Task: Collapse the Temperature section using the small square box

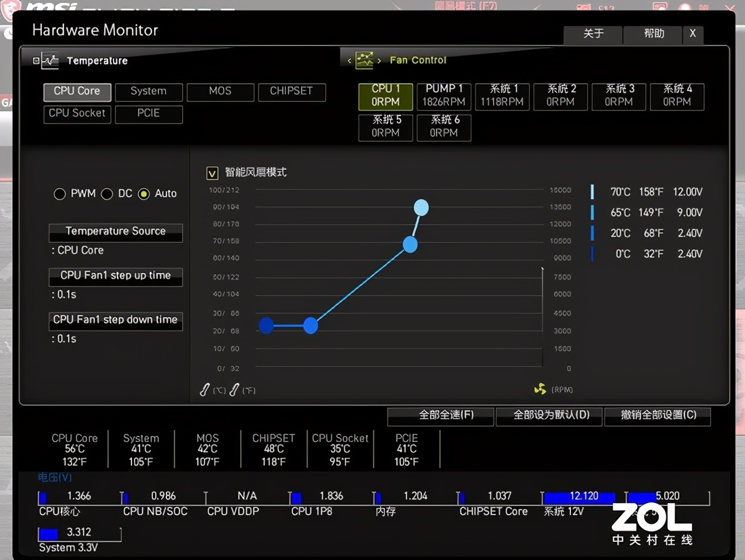Action: point(36,61)
